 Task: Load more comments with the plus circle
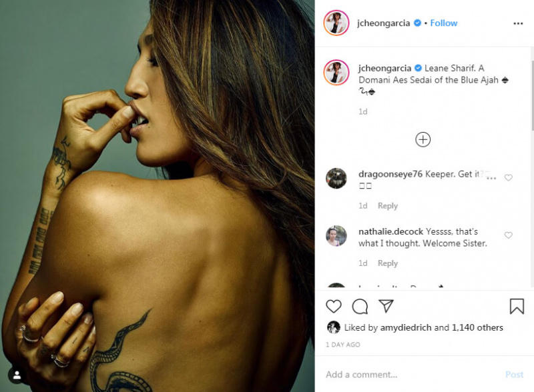423,139
